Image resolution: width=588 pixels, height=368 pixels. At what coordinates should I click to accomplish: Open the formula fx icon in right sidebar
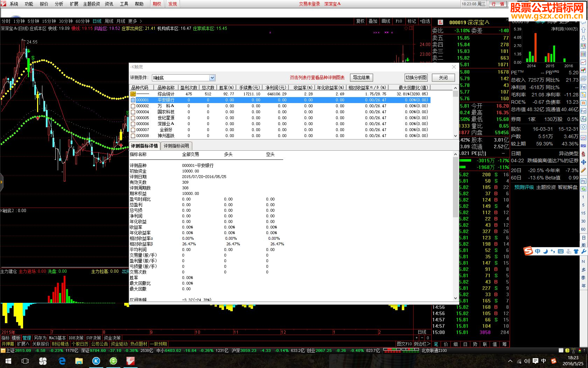583,119
